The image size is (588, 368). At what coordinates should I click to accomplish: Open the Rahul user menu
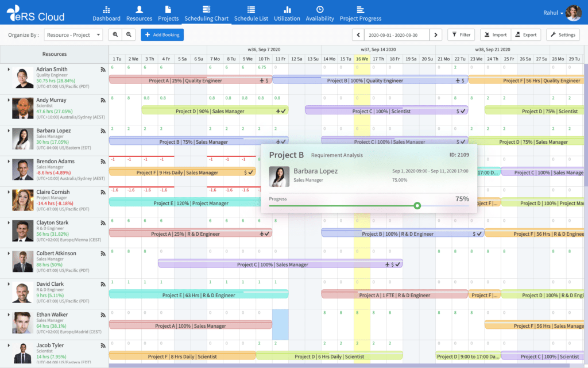click(553, 13)
